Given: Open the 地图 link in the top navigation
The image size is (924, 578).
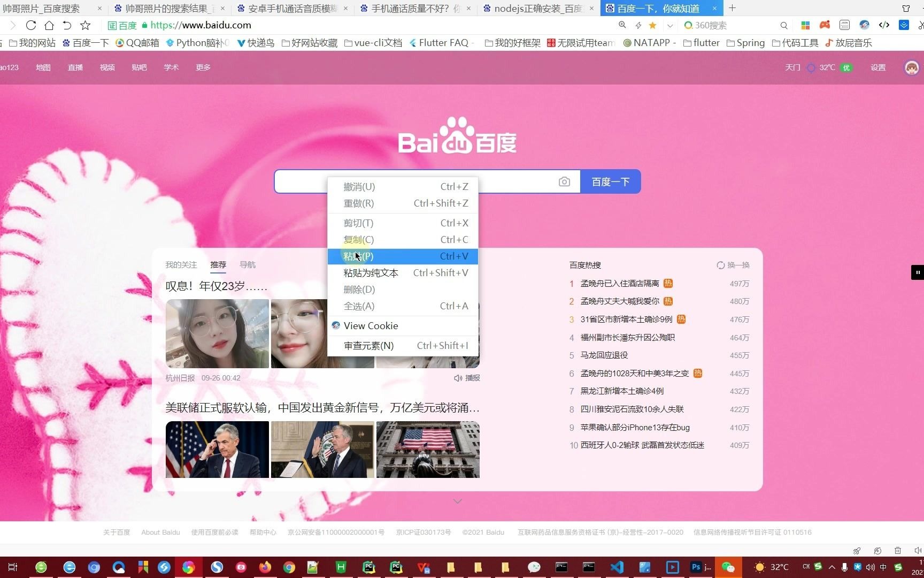Looking at the screenshot, I should pyautogui.click(x=43, y=67).
